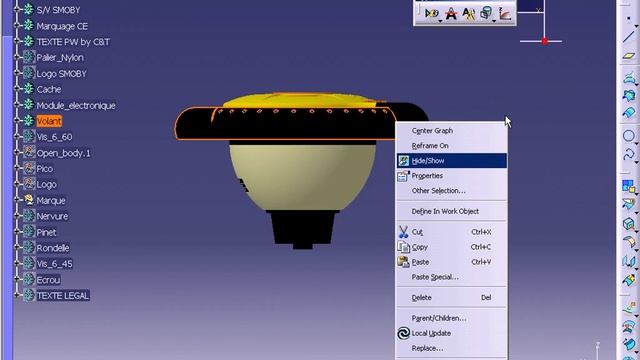
Task: Select the Pico item in tree
Action: point(44,169)
